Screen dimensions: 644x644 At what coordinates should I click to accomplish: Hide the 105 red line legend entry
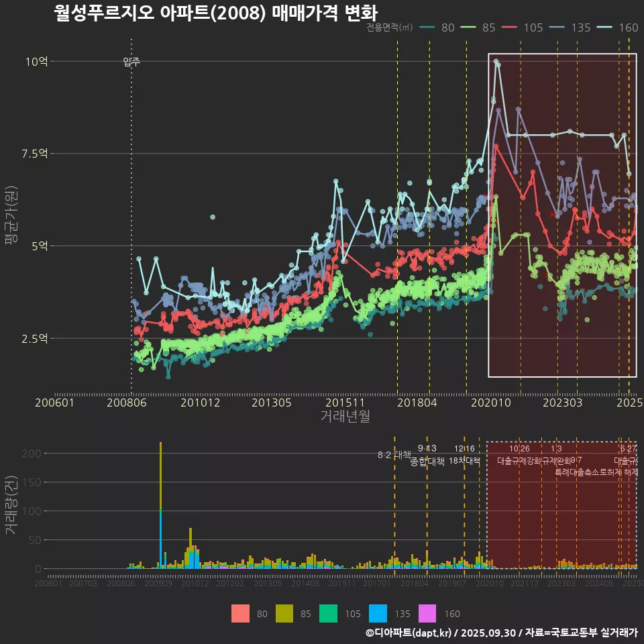[x=522, y=28]
